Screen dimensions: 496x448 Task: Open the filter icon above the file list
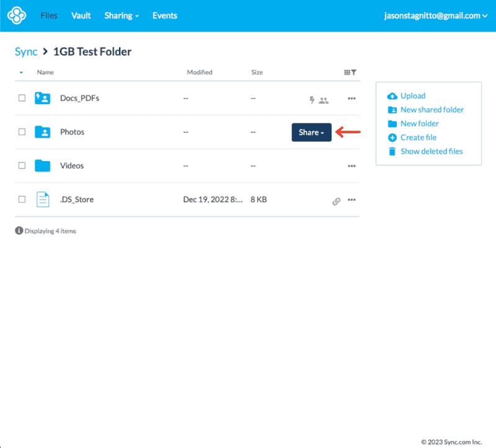[x=353, y=72]
